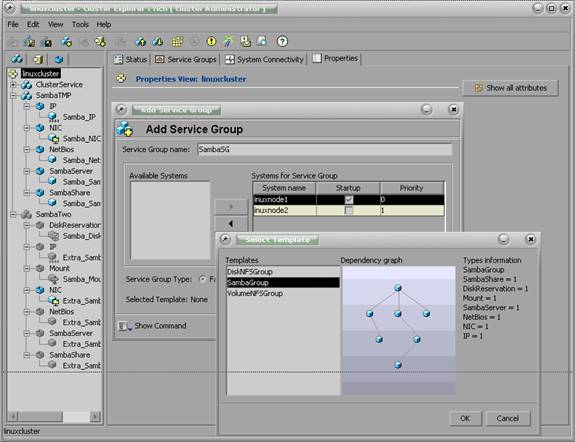The width and height of the screenshot is (575, 442).
Task: Open the Tools menu
Action: pos(80,25)
